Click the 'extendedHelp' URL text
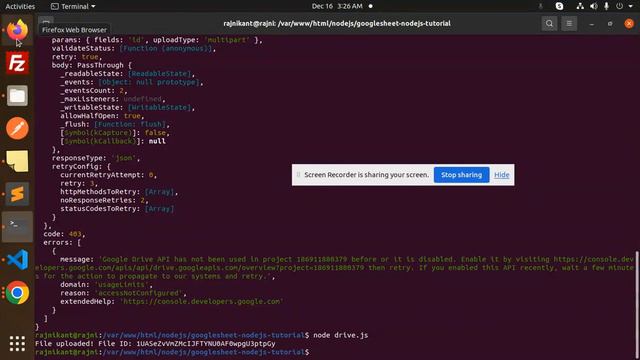 pyautogui.click(x=201, y=302)
